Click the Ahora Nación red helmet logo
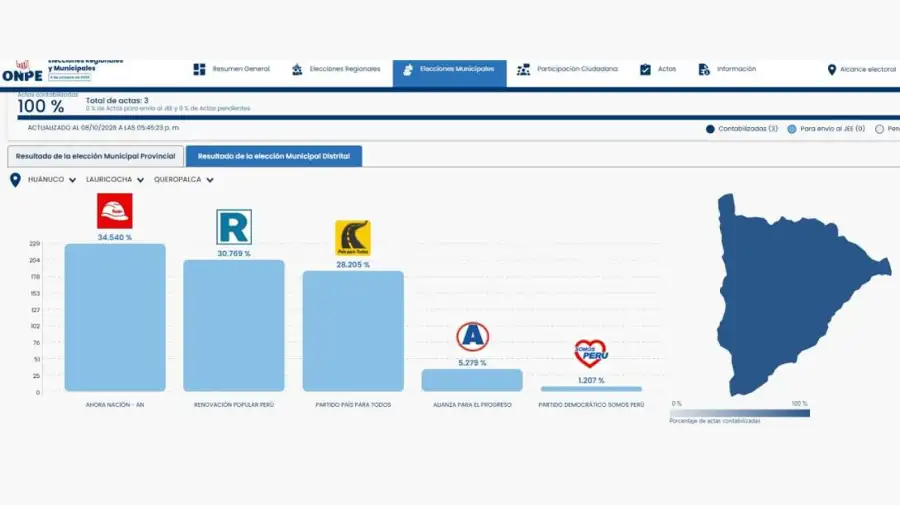Screen dimensions: 900x505 tap(115, 211)
